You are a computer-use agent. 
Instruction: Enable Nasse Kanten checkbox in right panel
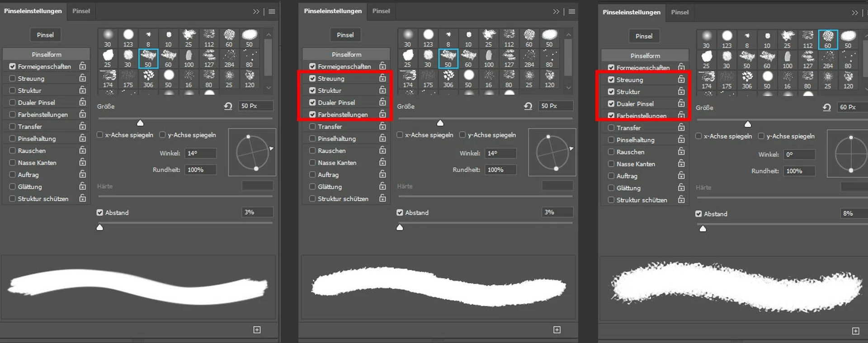coord(611,164)
